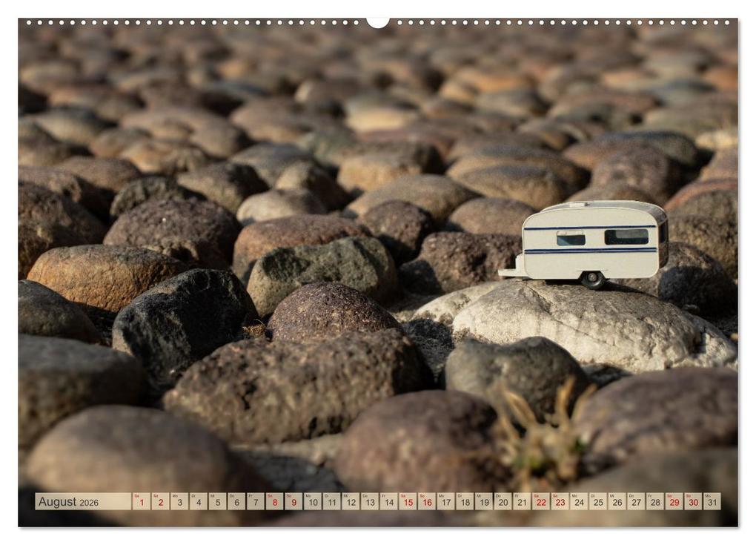Select Sunday the 2nd date cell
The width and height of the screenshot is (756, 545).
pos(160,501)
